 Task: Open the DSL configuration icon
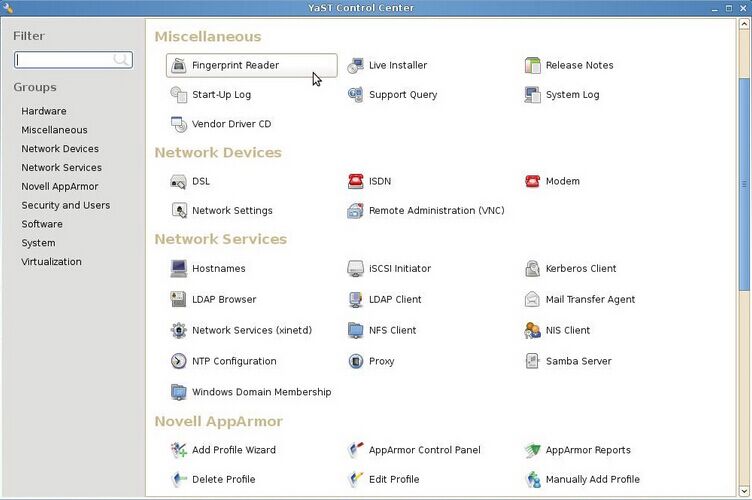point(178,181)
